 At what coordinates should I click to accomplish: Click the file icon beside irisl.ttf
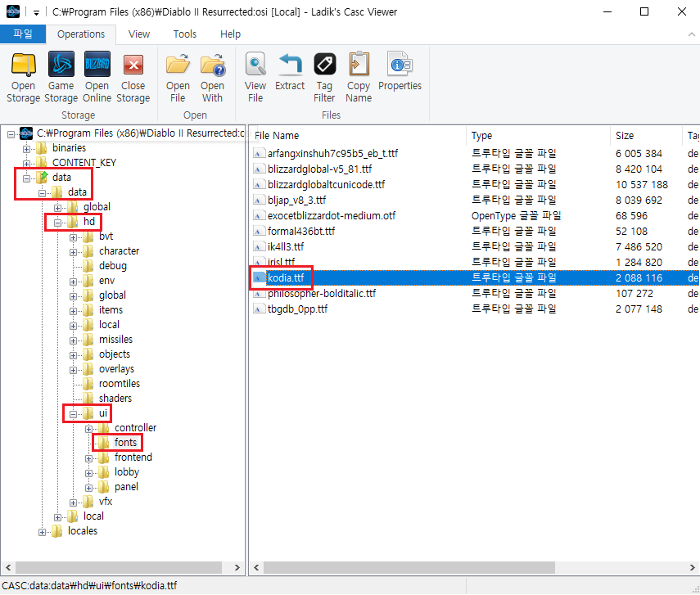tap(258, 262)
